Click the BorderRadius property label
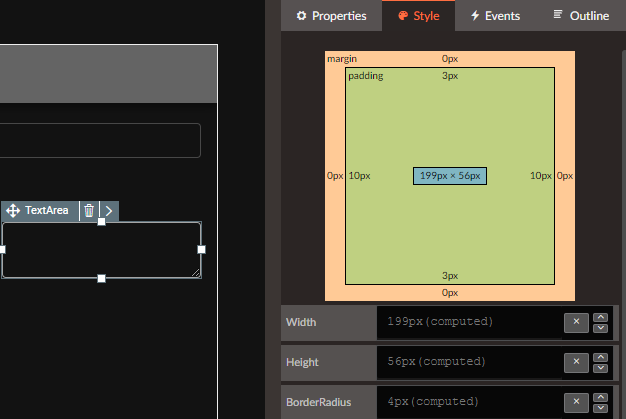Image resolution: width=626 pixels, height=419 pixels. 319,402
